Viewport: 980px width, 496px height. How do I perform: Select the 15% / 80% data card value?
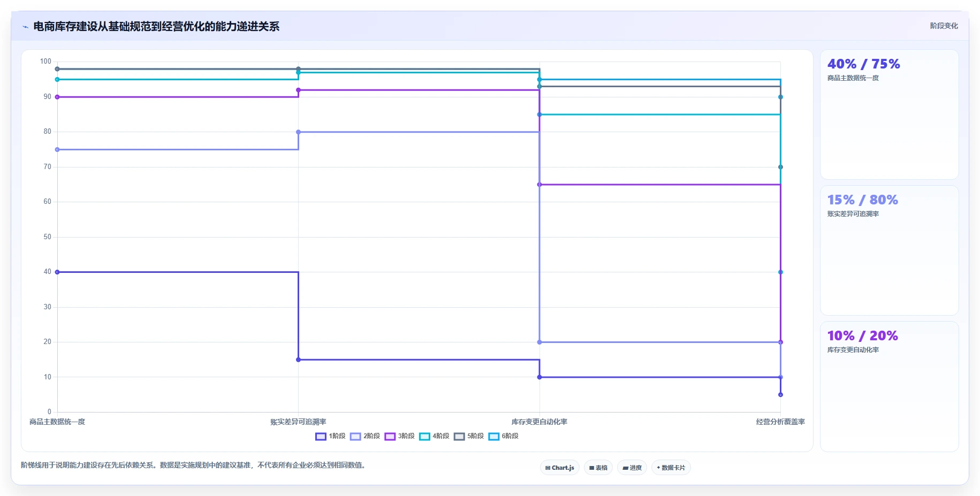(x=862, y=200)
